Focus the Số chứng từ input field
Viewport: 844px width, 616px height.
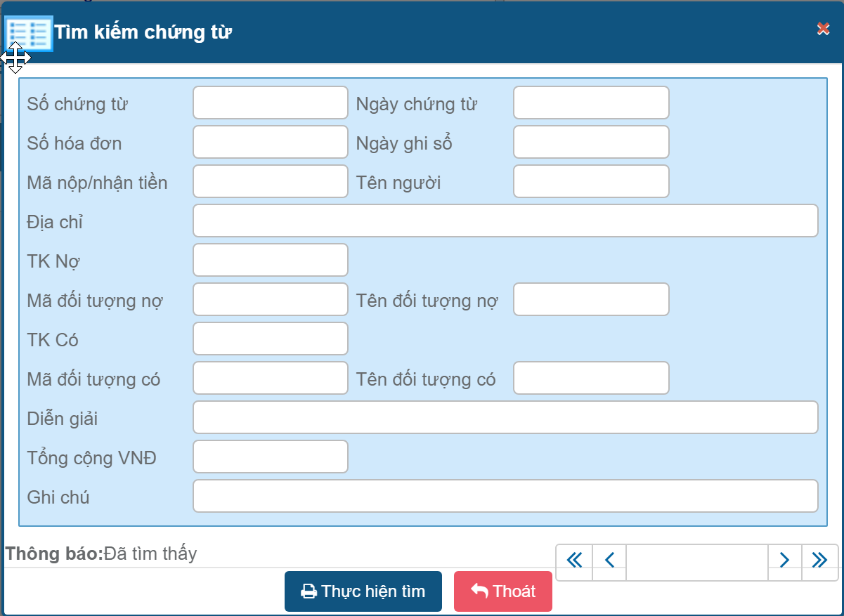pos(270,103)
